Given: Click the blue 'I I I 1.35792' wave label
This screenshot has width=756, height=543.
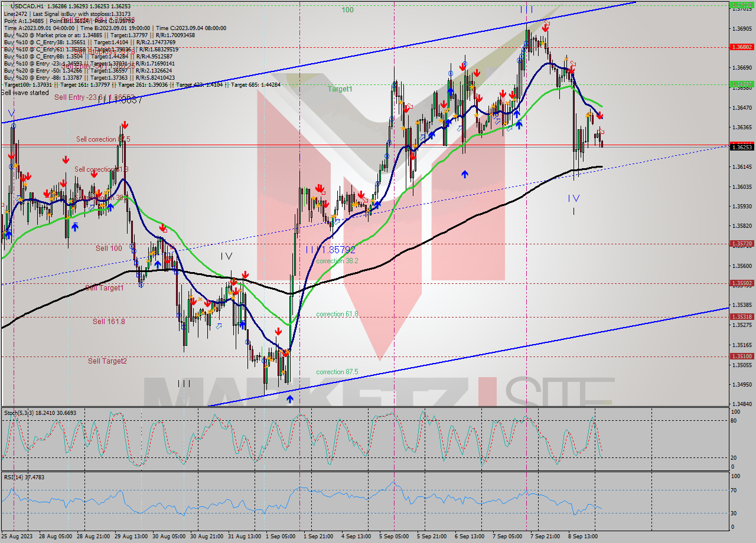Looking at the screenshot, I should pyautogui.click(x=330, y=250).
